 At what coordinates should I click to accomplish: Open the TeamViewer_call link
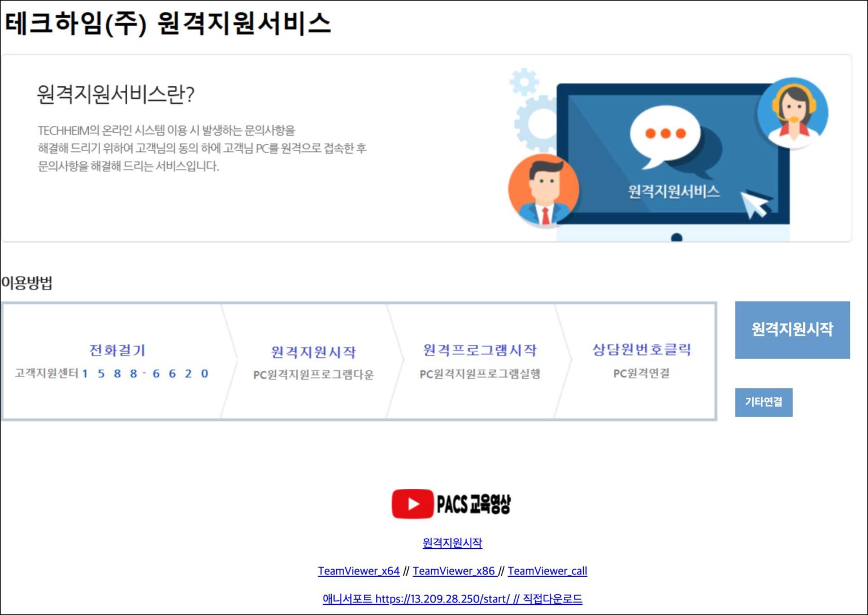(x=548, y=571)
